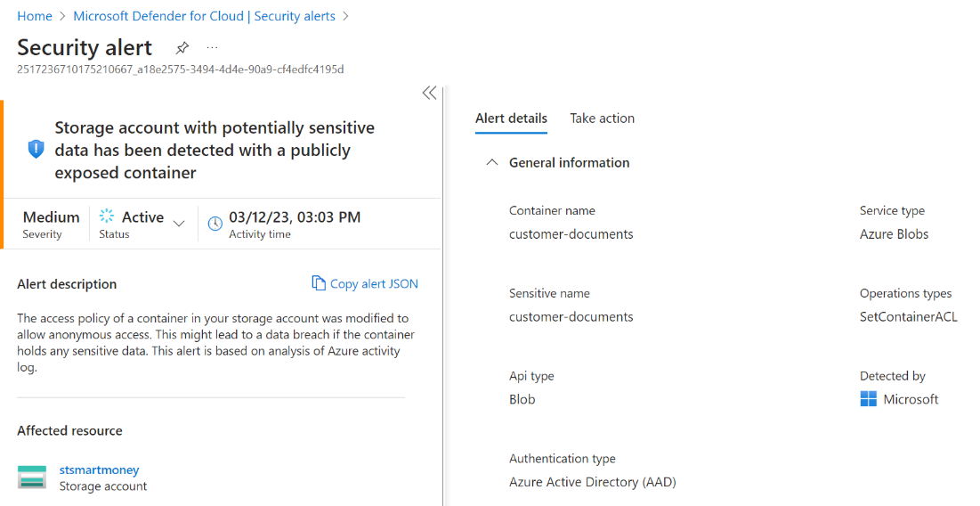This screenshot has width=980, height=506.
Task: Click the storage account resource icon
Action: pyautogui.click(x=32, y=477)
